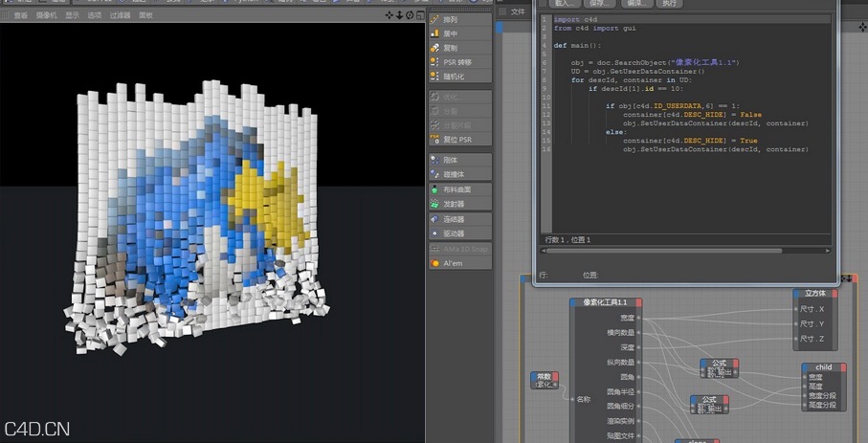Click the 宽度 output port on 像素化工具1.1

638,319
